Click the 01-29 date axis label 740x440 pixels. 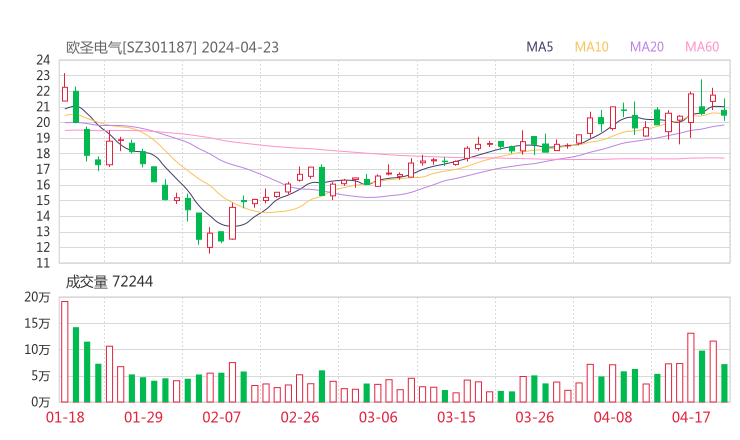tap(143, 417)
